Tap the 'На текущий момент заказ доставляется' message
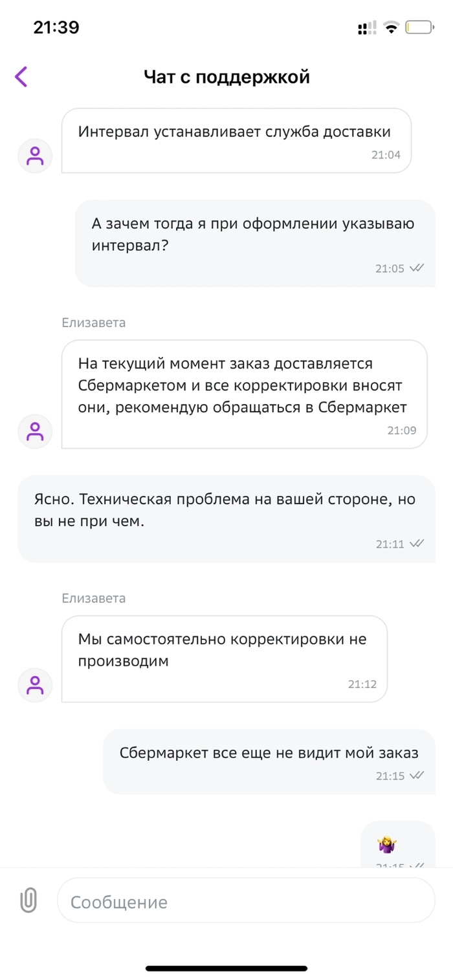Viewport: 453px width, 980px height. [x=244, y=394]
